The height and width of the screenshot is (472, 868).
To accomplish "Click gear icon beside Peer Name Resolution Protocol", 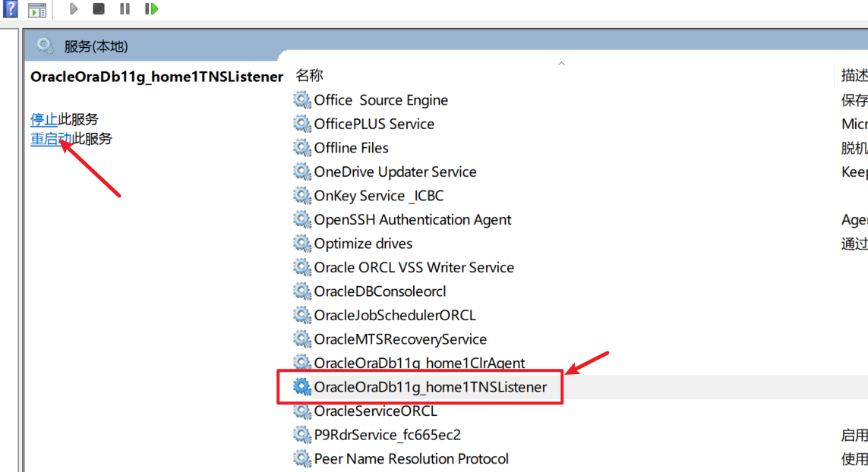I will [x=301, y=458].
